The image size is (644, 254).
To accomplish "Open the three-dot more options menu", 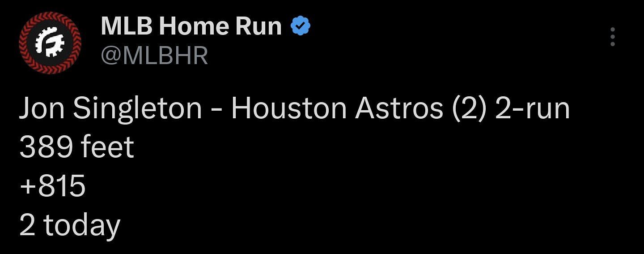I will [612, 37].
